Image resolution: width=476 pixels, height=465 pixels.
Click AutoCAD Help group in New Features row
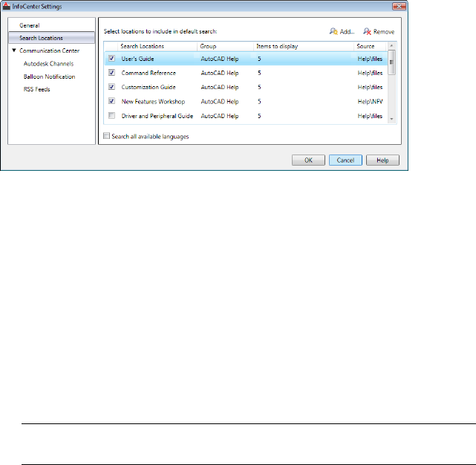tap(220, 102)
